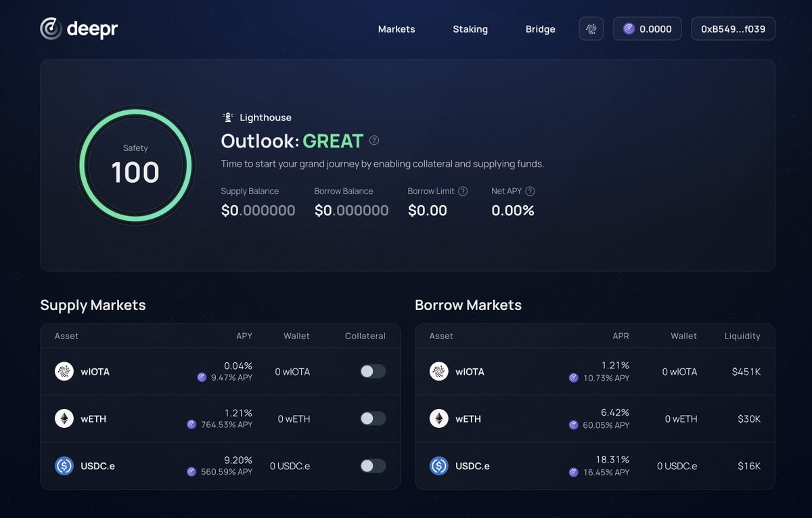Click the Wallet header in Borrow Markets
812x518 pixels.
coord(683,336)
